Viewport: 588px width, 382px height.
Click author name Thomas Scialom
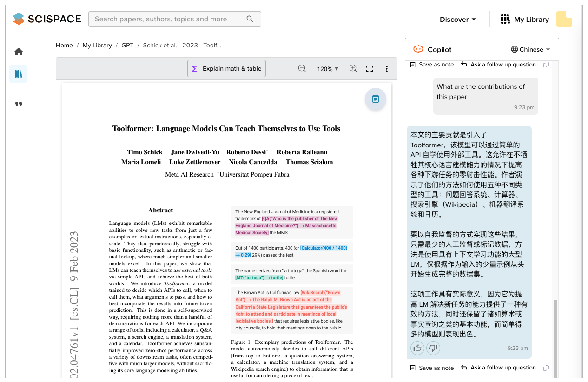[309, 162]
